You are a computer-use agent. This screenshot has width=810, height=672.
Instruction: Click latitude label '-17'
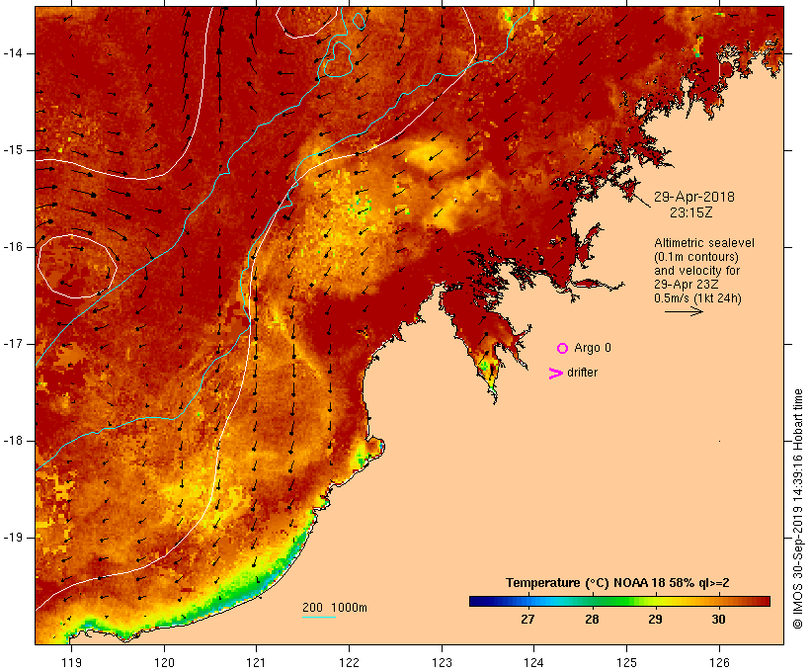point(12,344)
